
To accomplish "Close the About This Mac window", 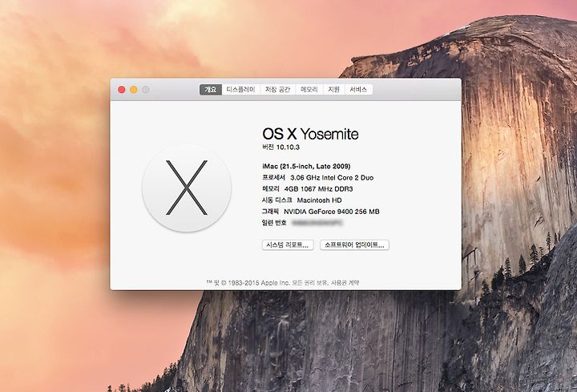I will 122,90.
